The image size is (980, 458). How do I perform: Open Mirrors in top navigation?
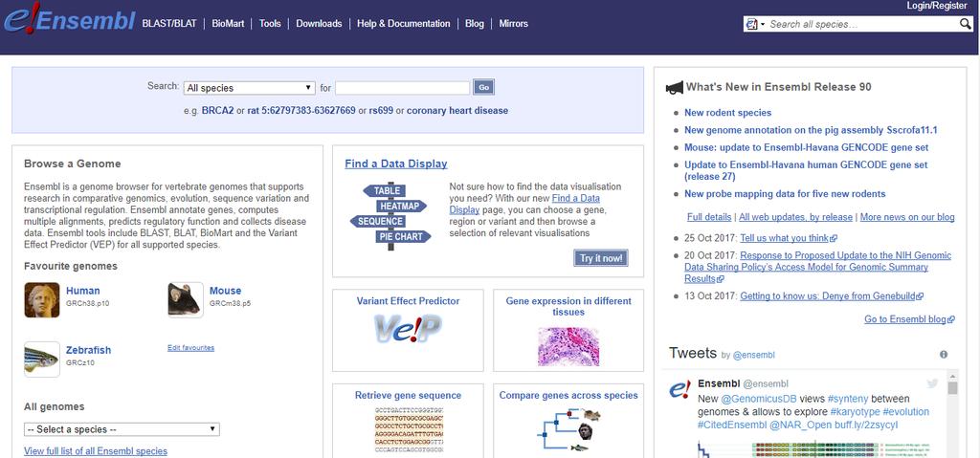coord(514,24)
